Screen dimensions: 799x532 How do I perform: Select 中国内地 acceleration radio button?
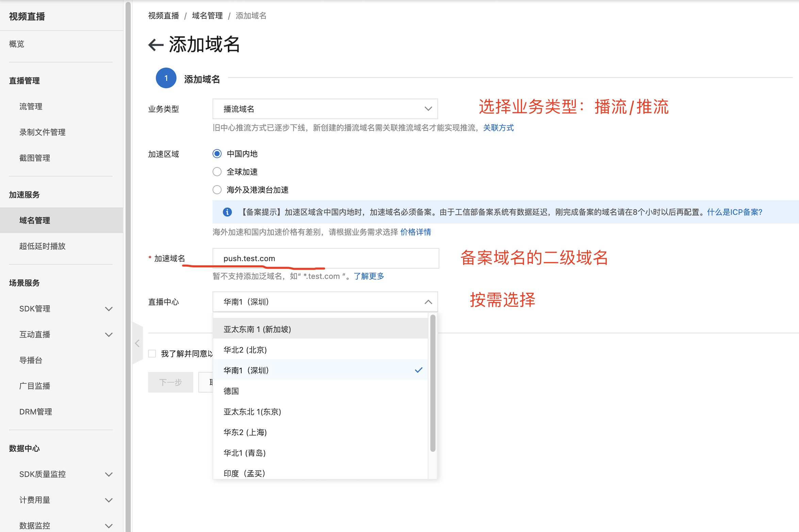[217, 154]
